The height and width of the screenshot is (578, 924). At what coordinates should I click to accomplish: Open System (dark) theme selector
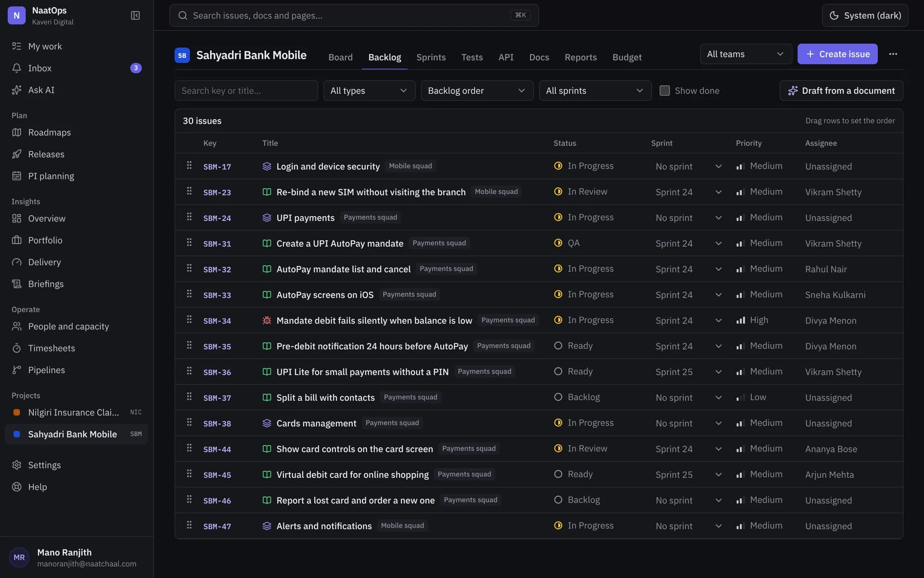point(865,15)
